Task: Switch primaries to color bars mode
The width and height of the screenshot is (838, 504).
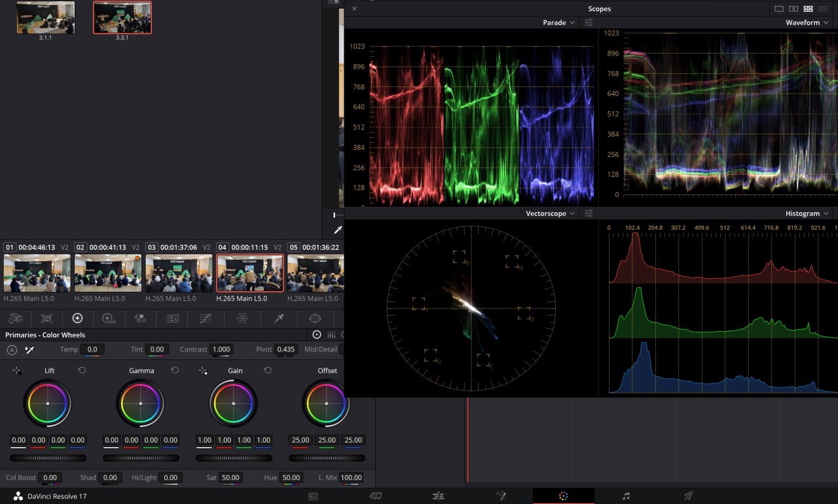Action: 331,334
